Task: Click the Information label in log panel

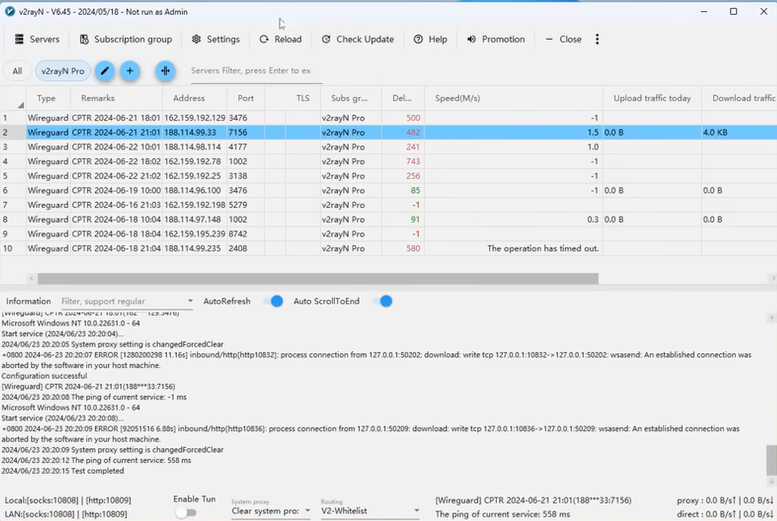Action: 28,301
